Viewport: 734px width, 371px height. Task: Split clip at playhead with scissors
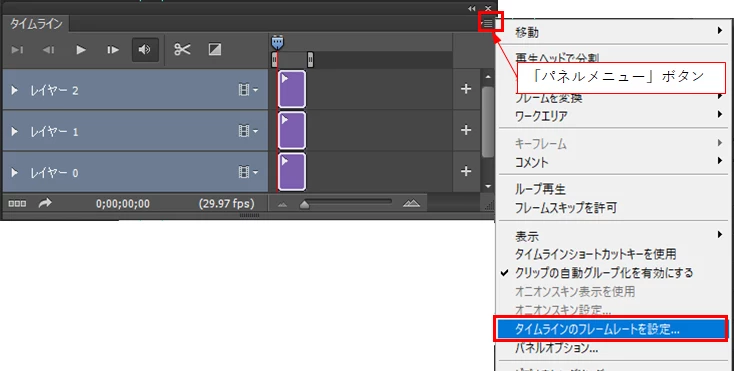[182, 49]
